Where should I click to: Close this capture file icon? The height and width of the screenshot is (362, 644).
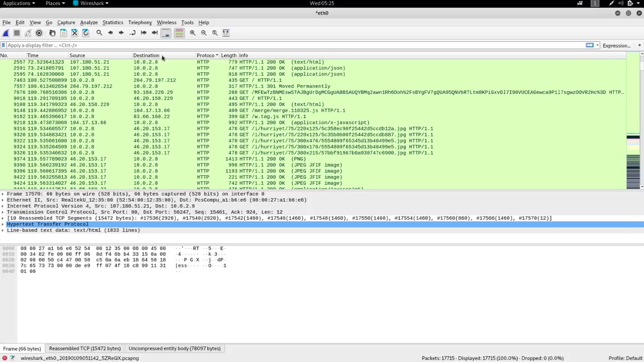coord(74,33)
